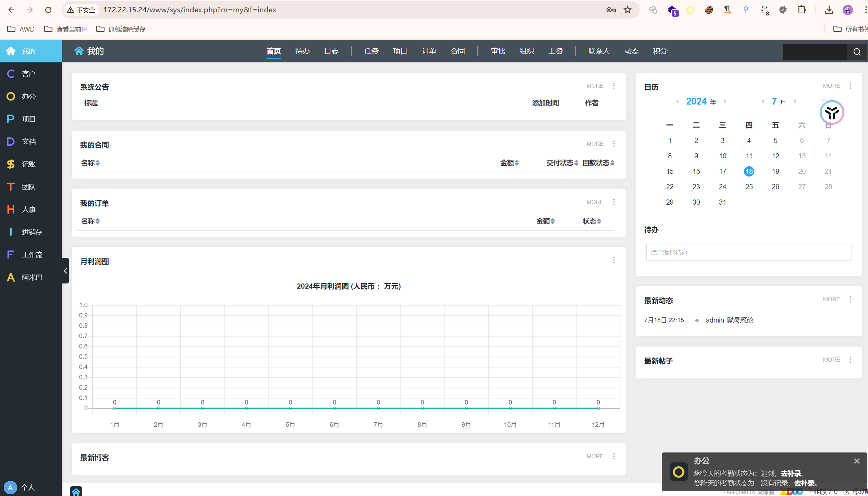Open options menu for 月利润图 panel
The image size is (868, 496).
(x=614, y=261)
